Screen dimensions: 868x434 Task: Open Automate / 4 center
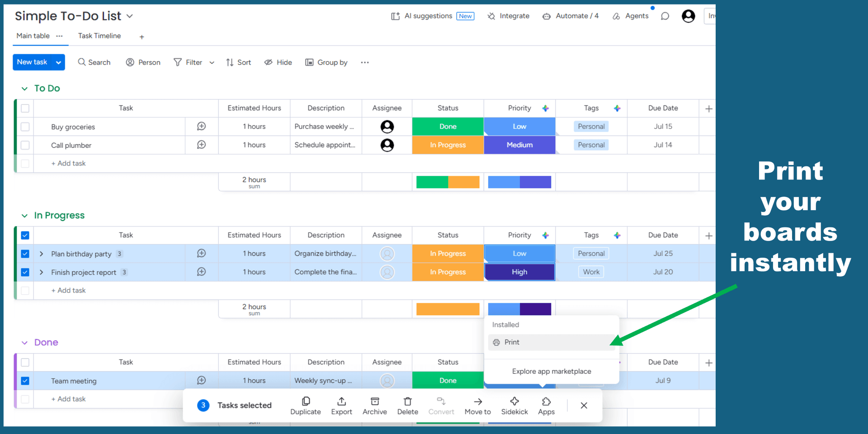(571, 16)
